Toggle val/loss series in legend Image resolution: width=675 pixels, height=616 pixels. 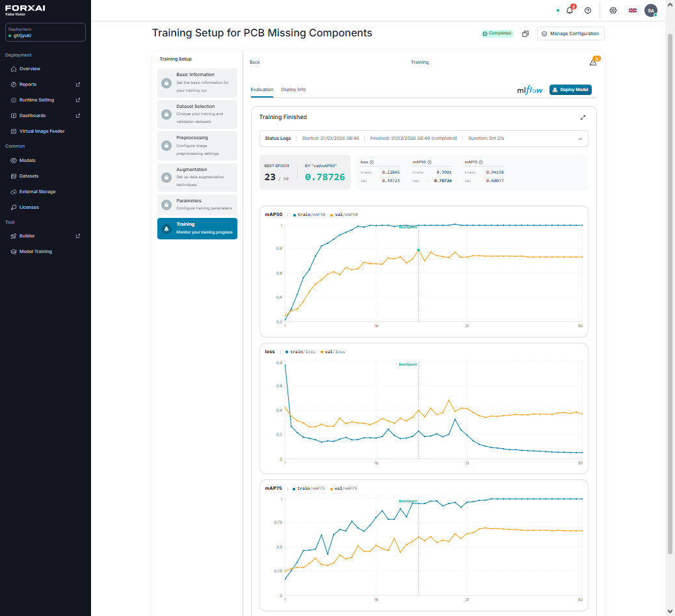tap(332, 352)
